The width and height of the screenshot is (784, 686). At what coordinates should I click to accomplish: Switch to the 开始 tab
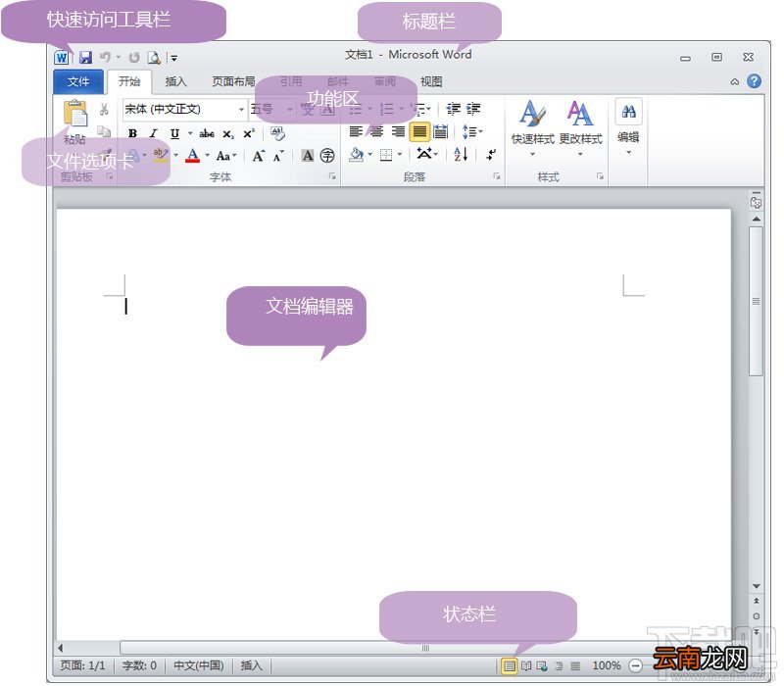pos(129,81)
